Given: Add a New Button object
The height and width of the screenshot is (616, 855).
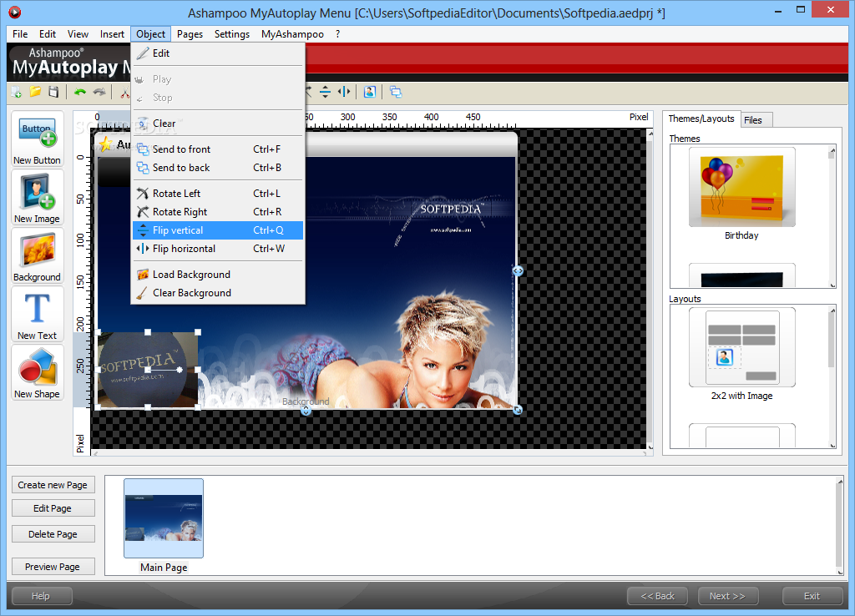Looking at the screenshot, I should [x=37, y=139].
